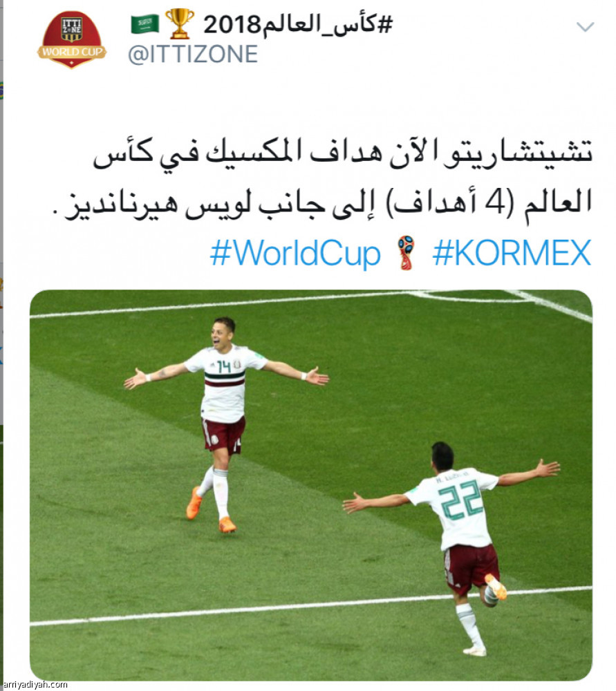Click the Saudi flag emoji in display name

click(x=144, y=24)
